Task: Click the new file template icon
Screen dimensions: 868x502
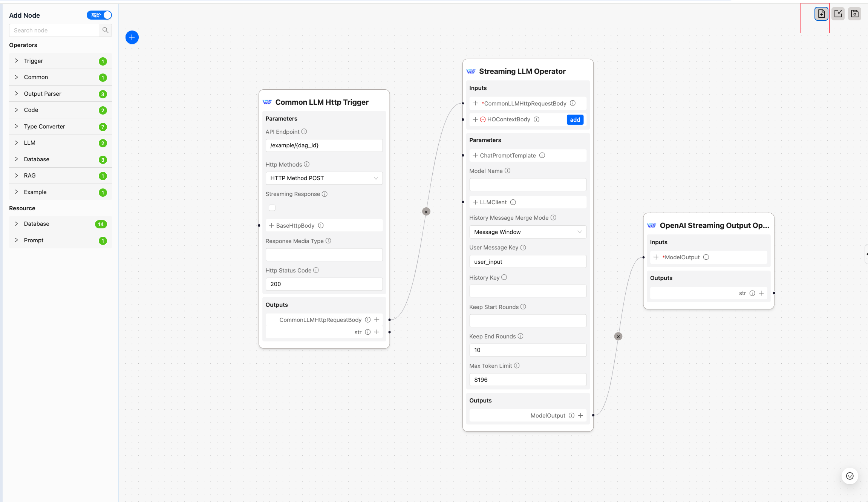Action: coord(821,14)
